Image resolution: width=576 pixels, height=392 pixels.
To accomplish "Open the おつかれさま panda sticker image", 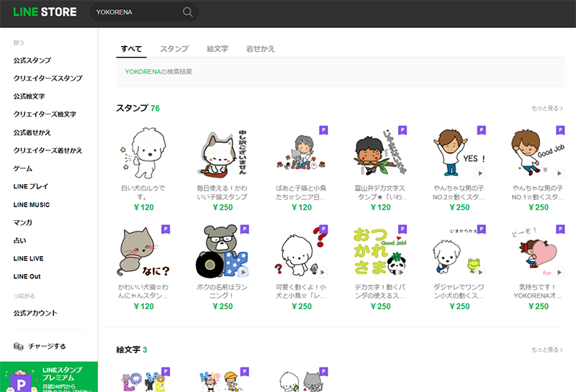I will pos(380,252).
